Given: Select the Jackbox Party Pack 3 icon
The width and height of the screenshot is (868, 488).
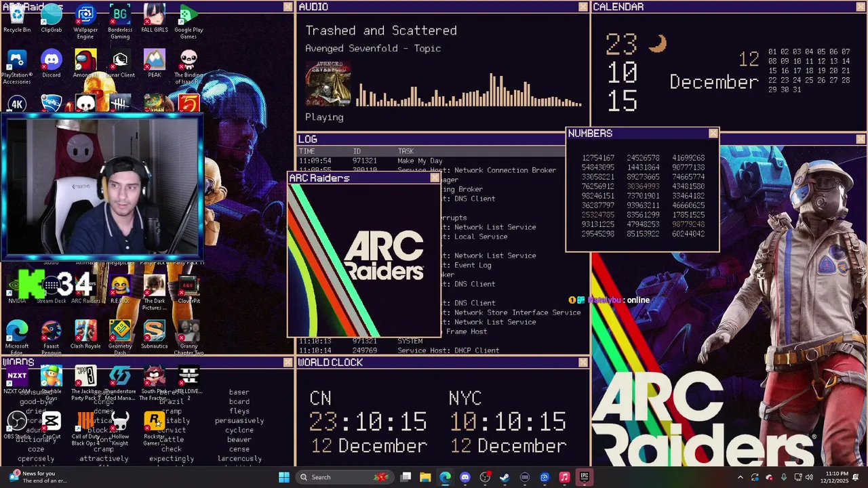Looking at the screenshot, I should (x=85, y=382).
